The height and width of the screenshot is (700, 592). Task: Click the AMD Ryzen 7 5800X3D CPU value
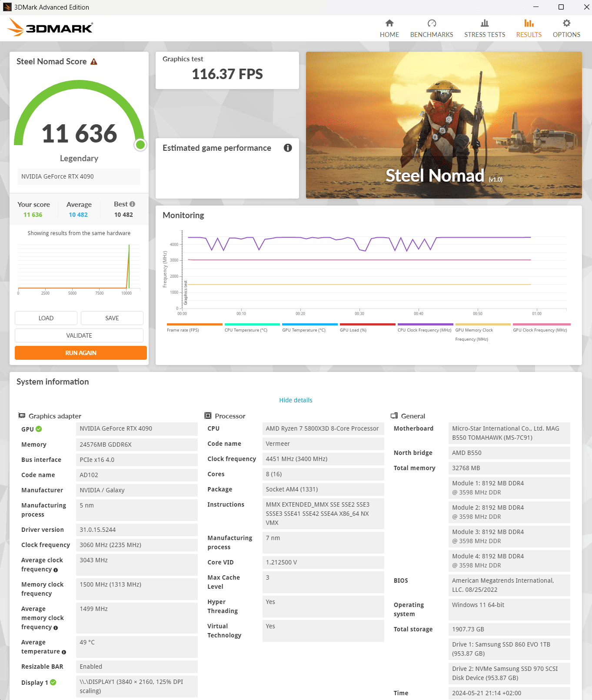323,428
